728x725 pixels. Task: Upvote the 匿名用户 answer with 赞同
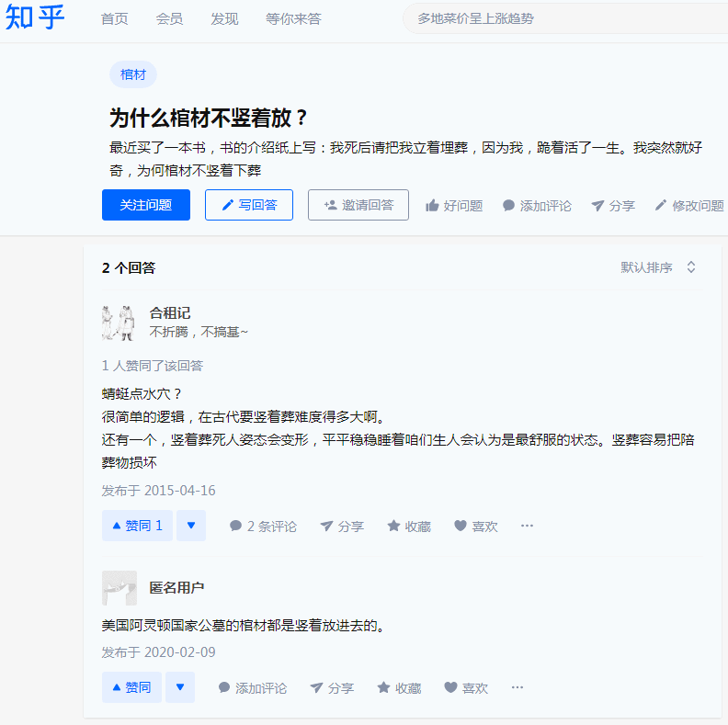[131, 687]
